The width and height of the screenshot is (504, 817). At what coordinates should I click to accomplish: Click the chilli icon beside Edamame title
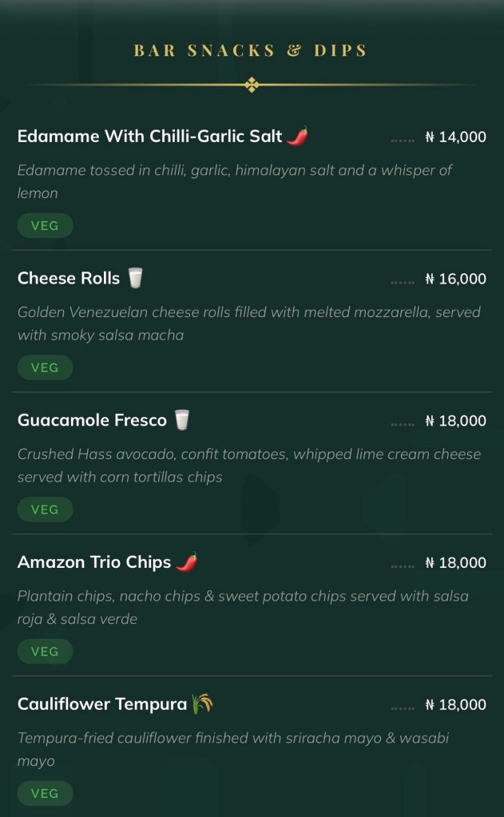[x=297, y=137]
